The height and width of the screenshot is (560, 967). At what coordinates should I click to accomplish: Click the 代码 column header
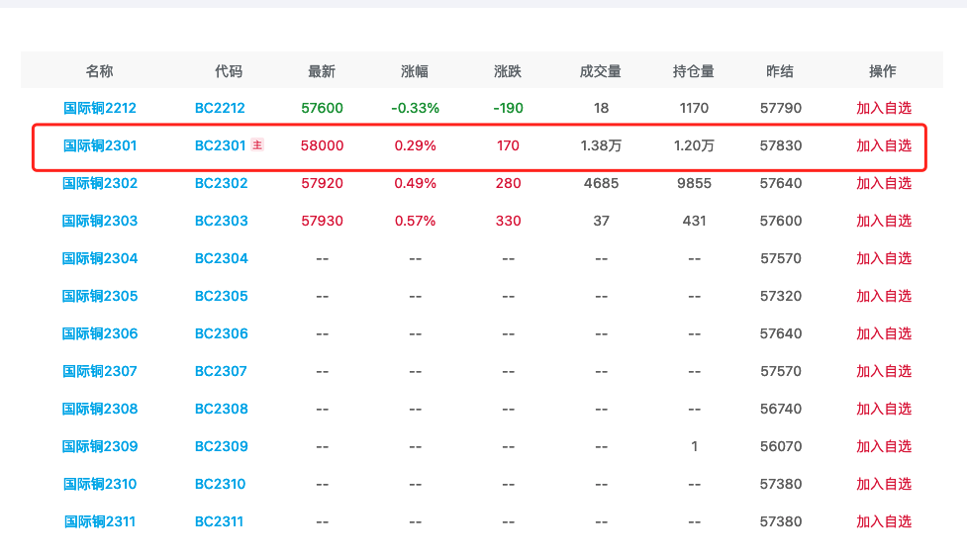229,71
